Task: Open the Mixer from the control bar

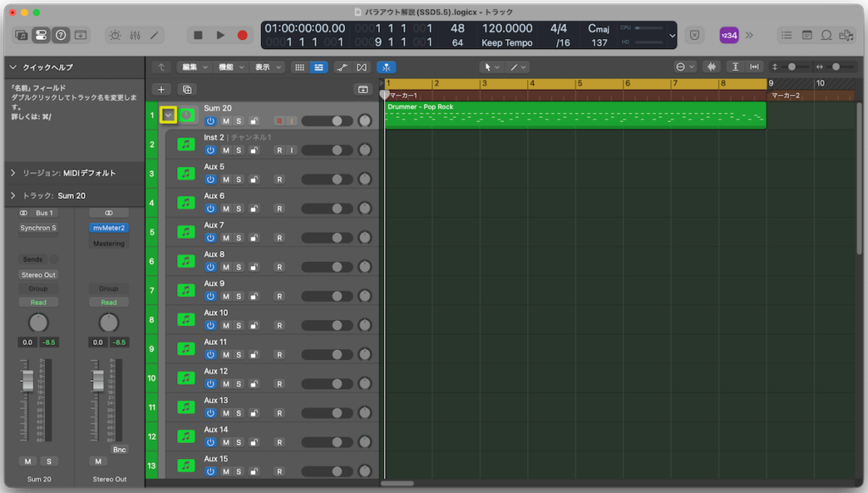Action: (135, 36)
